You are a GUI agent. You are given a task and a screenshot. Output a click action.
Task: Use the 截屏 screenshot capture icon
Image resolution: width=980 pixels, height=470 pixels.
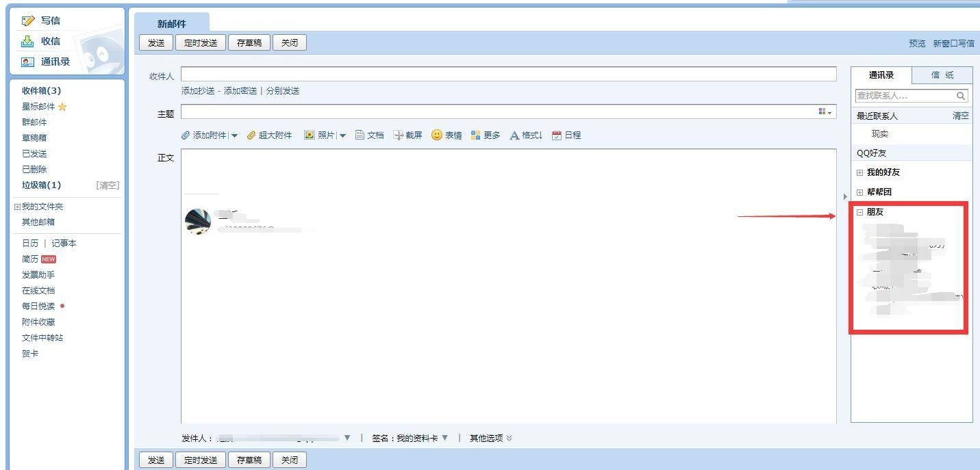[x=408, y=135]
